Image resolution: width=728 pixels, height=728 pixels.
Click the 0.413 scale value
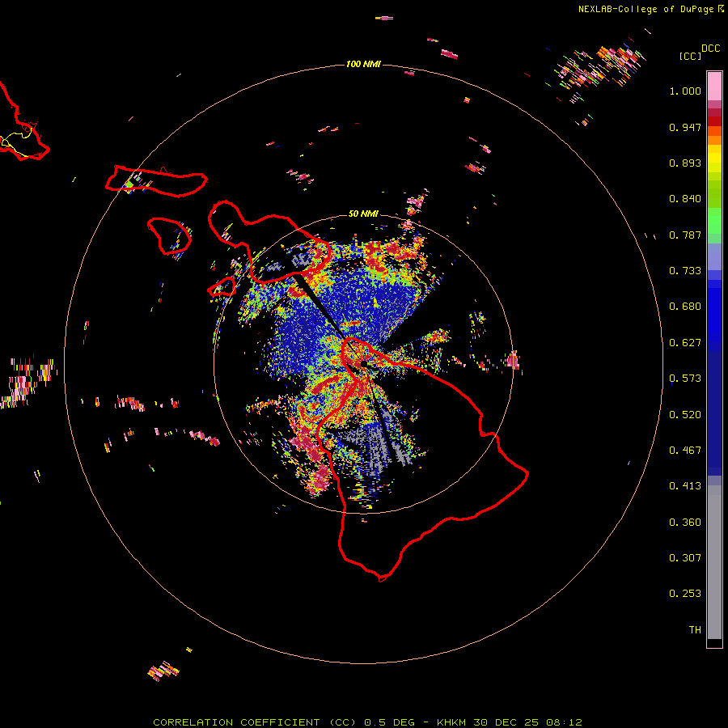point(685,486)
